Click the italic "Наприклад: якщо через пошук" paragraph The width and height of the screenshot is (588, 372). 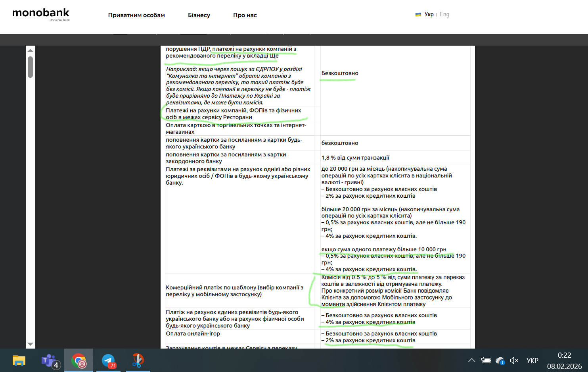(238, 86)
